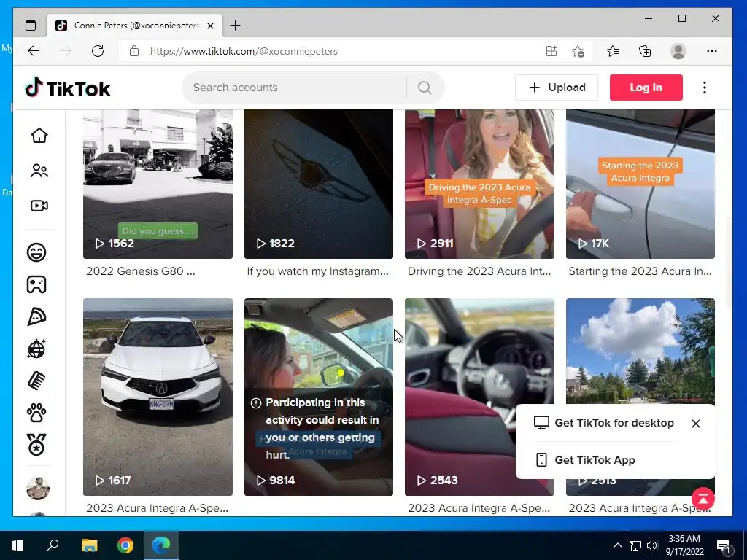Go to the For You home icon in sidebar
This screenshot has height=560, width=747.
coord(39,135)
